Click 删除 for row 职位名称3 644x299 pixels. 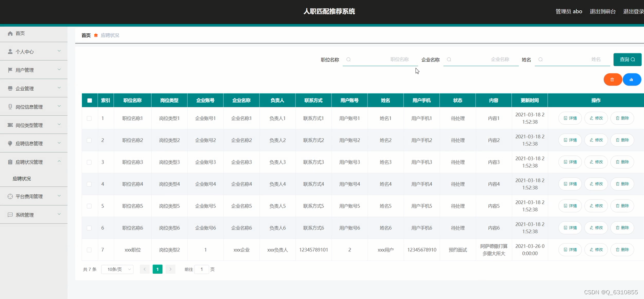[622, 162]
